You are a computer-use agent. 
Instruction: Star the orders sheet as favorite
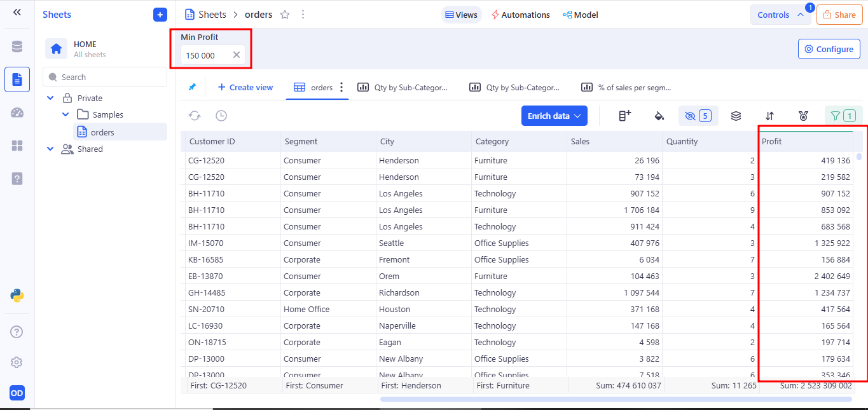pyautogui.click(x=285, y=15)
